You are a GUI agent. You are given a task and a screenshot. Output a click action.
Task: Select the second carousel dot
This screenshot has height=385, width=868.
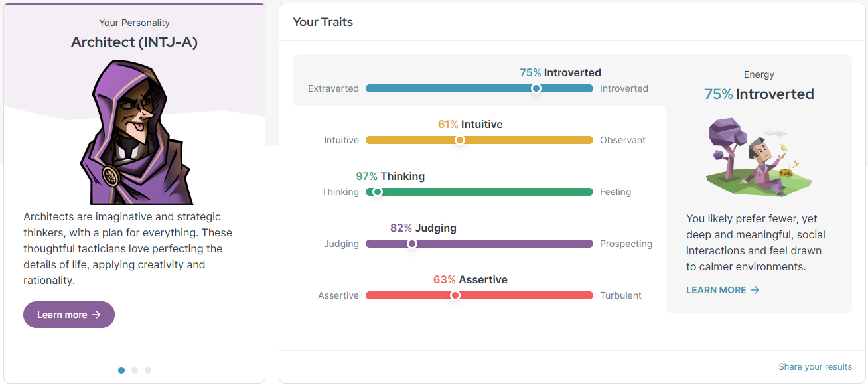click(x=135, y=370)
